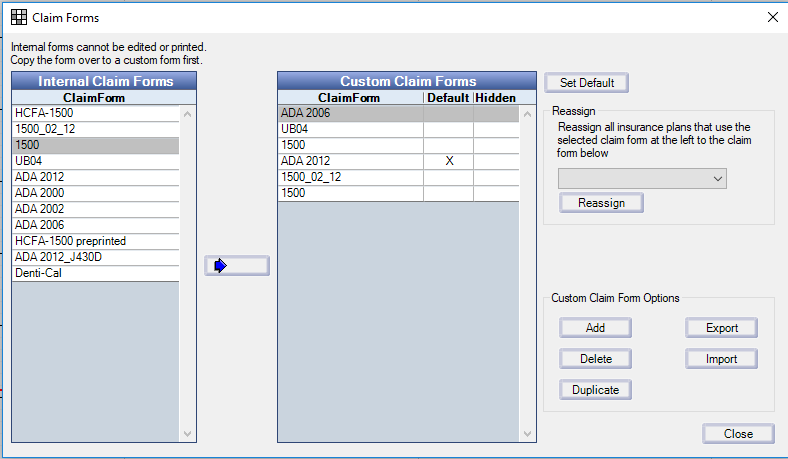Click the Set Default button

[x=586, y=82]
